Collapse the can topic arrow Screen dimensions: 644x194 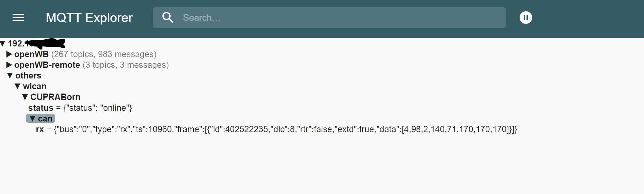pos(32,119)
